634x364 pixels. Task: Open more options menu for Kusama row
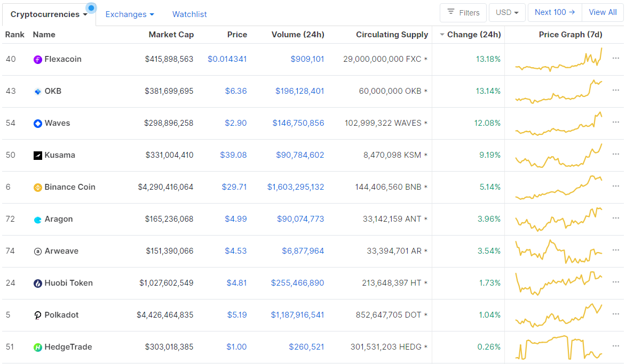[x=616, y=154]
